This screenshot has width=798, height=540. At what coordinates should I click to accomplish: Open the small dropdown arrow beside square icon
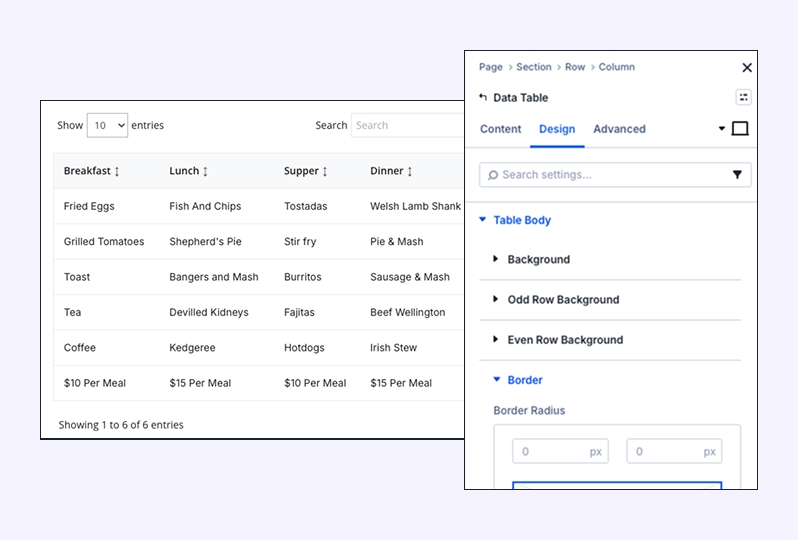point(722,129)
